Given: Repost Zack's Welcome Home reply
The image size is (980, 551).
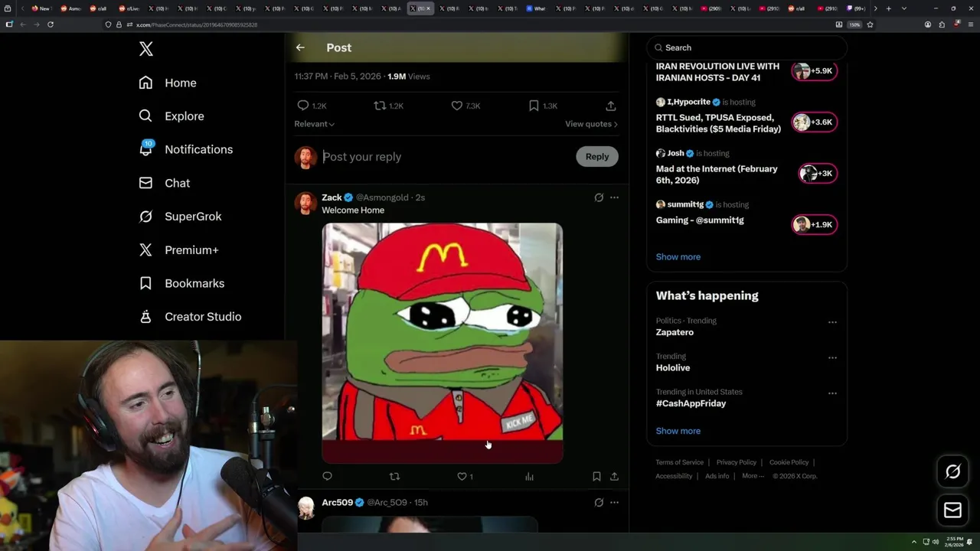Looking at the screenshot, I should 394,476.
